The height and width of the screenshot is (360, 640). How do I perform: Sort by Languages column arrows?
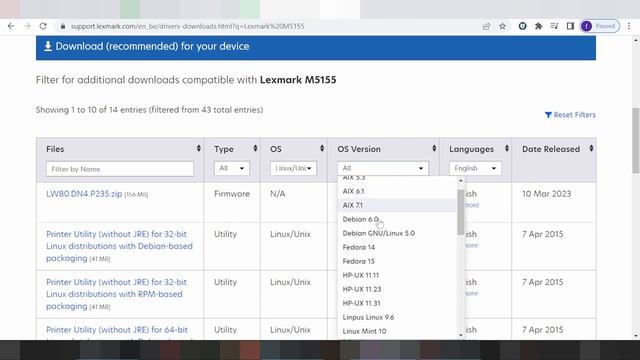point(507,149)
